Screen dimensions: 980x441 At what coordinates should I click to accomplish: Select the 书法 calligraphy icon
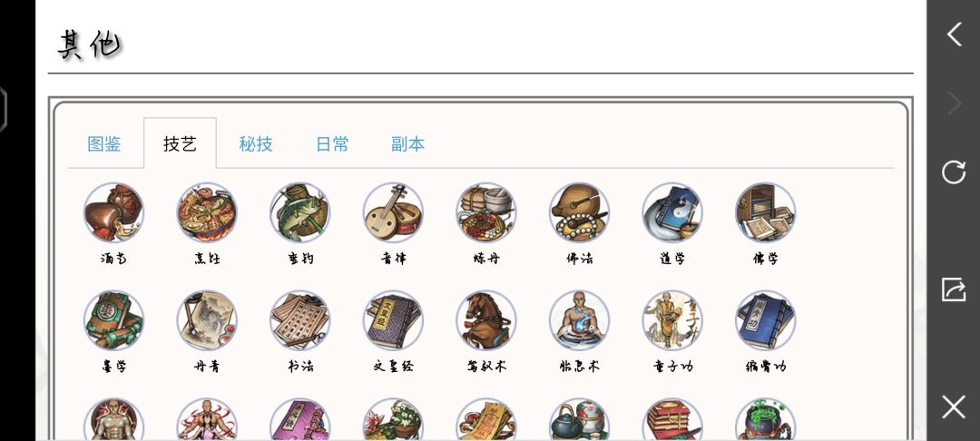click(x=300, y=320)
